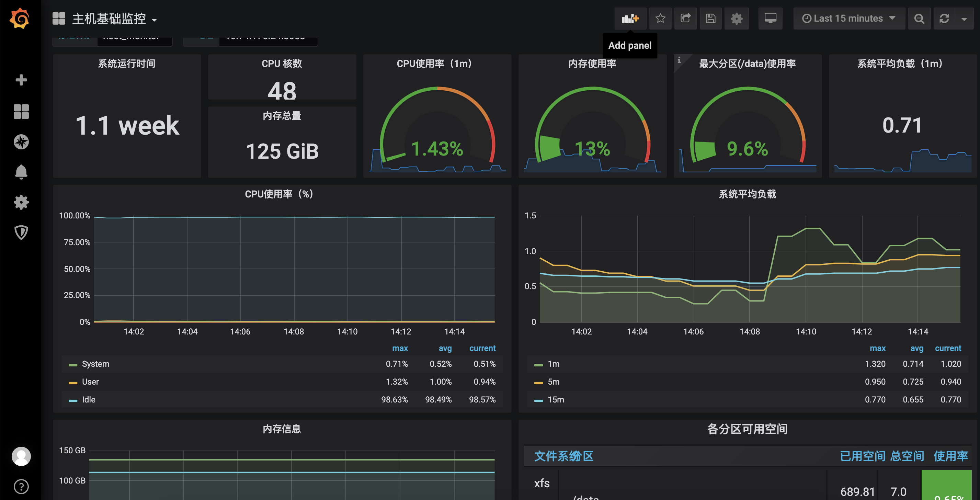Hide the 1m series in load legend

click(554, 364)
